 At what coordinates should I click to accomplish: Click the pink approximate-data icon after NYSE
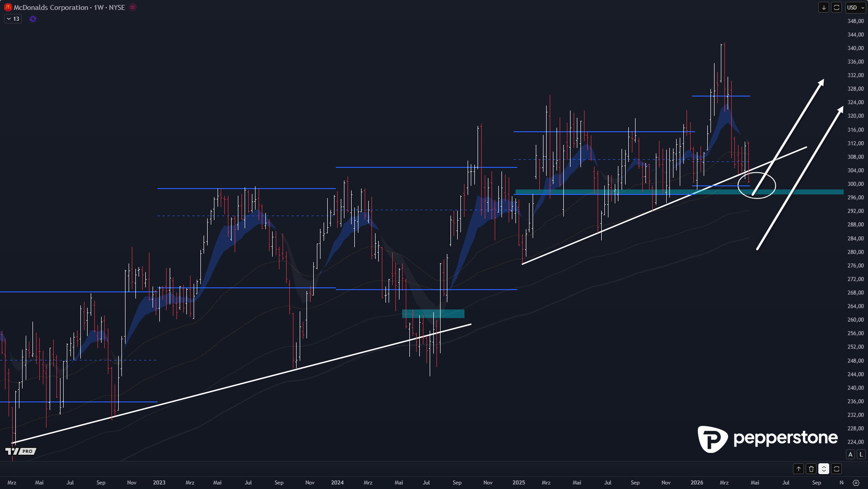click(x=133, y=7)
